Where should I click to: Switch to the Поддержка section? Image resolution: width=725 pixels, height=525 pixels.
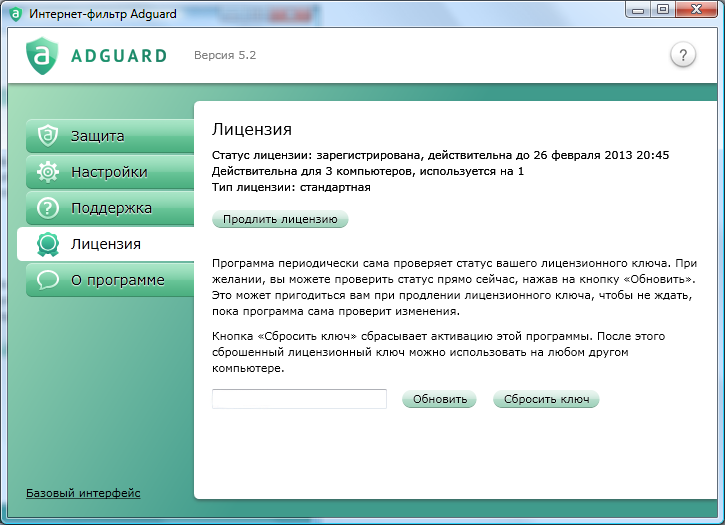click(110, 208)
